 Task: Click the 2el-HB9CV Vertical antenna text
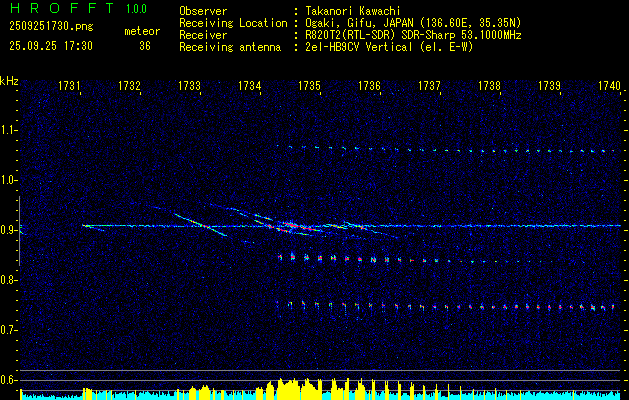click(389, 47)
